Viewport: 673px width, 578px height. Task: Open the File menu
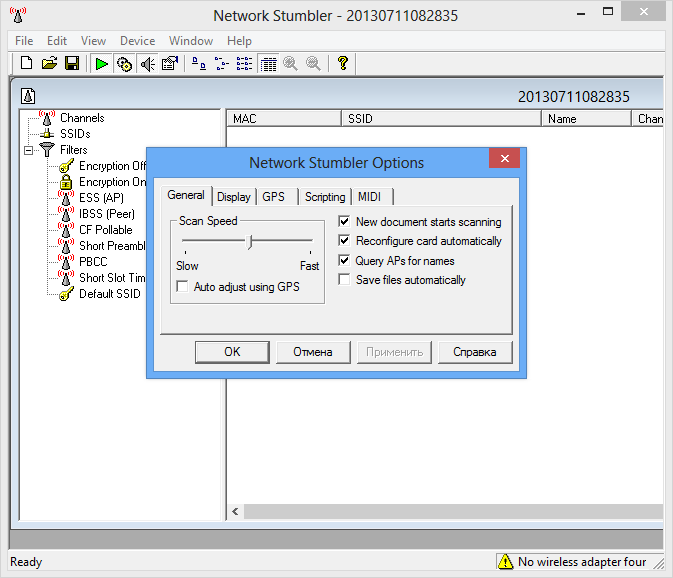pos(24,41)
